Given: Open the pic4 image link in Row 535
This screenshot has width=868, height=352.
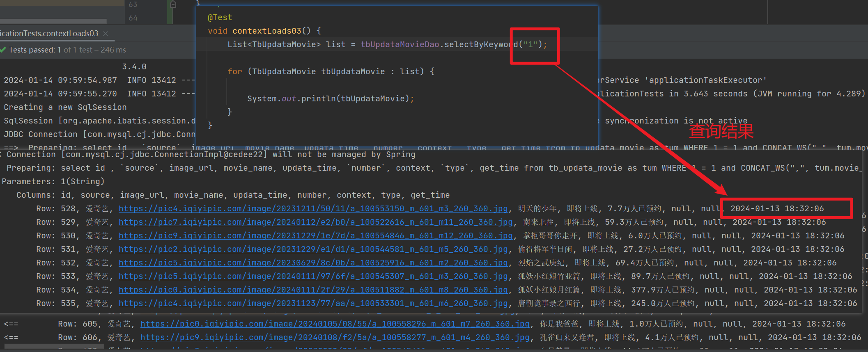Looking at the screenshot, I should click(313, 304).
